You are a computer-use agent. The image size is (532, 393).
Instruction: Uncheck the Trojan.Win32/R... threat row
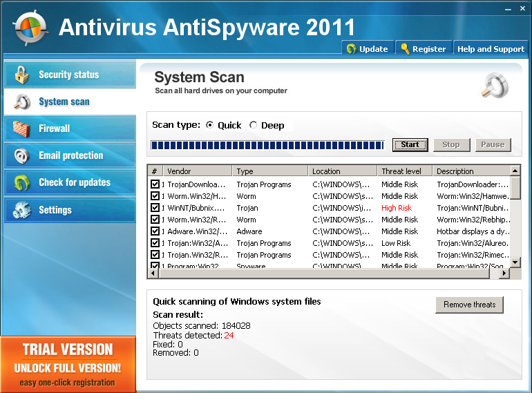[x=155, y=255]
